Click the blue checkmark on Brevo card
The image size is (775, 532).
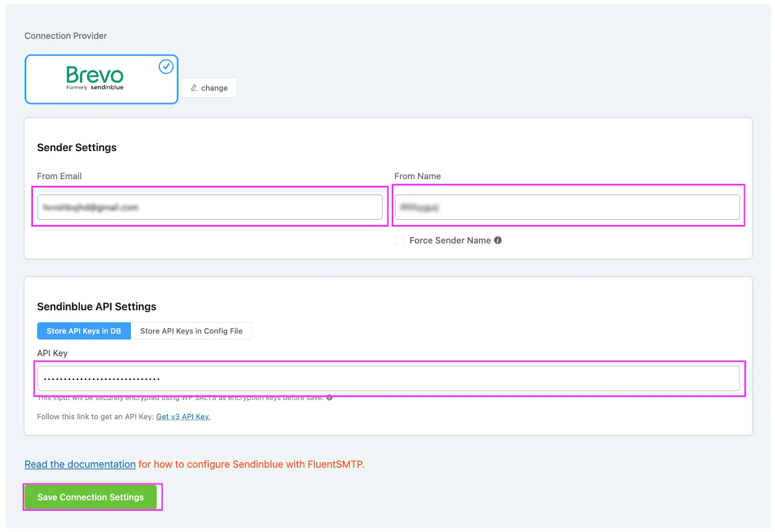[x=166, y=66]
